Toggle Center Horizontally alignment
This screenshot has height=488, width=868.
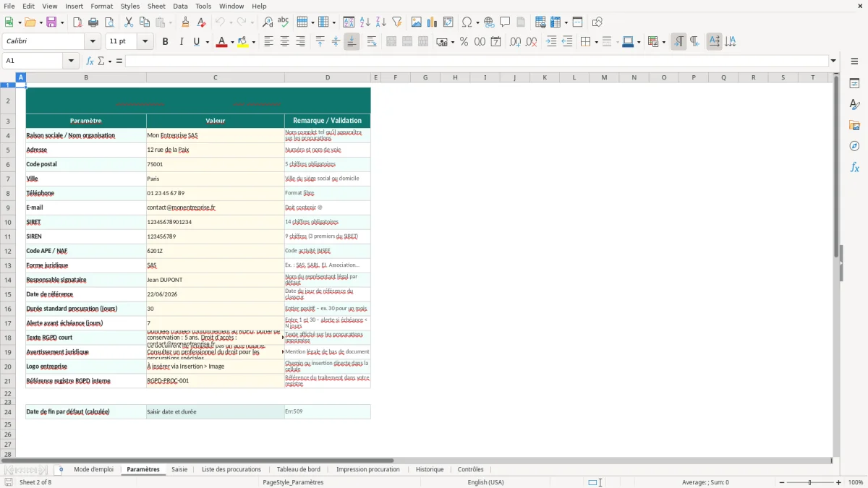(284, 42)
